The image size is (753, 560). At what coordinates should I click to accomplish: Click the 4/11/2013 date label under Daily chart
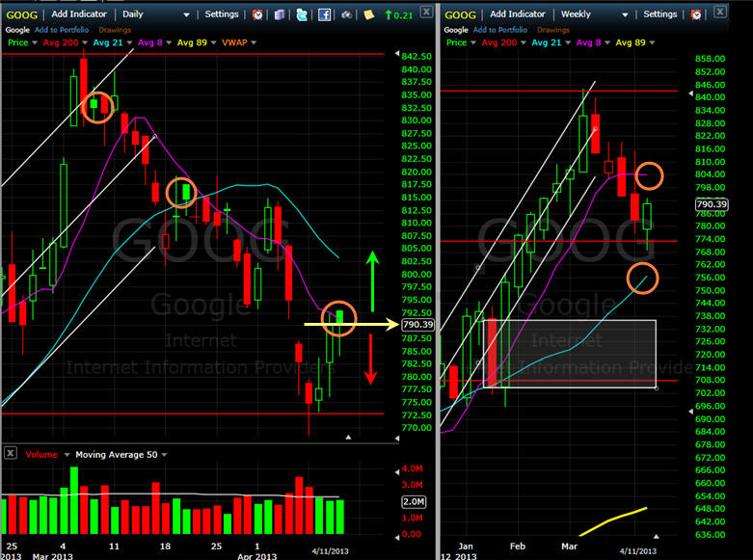pos(330,551)
